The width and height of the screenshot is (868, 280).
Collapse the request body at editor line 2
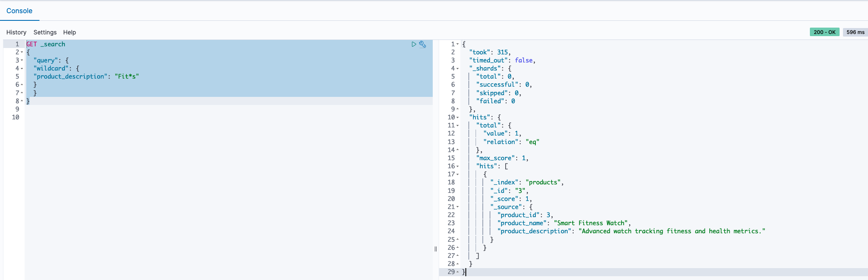22,52
